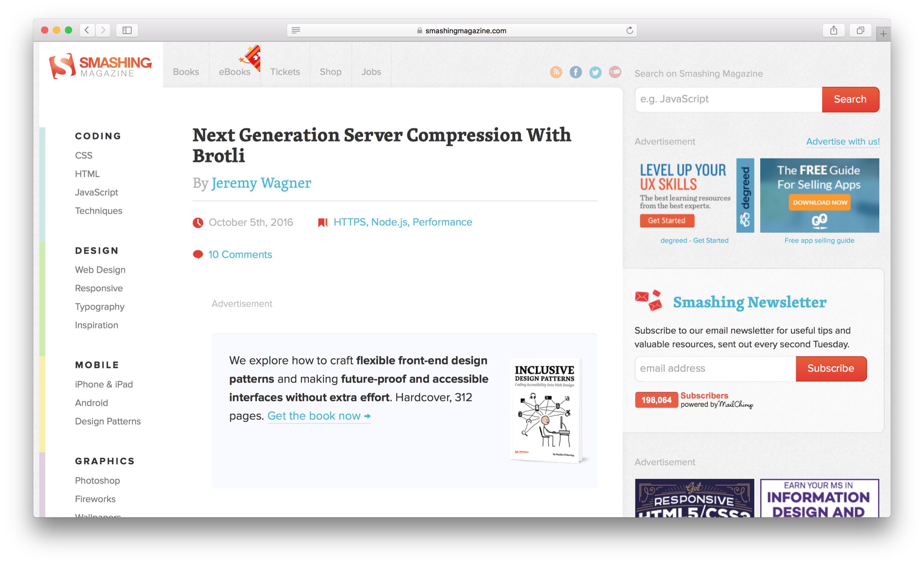Viewport: 924px width, 565px height.
Task: Show all tabs overview button
Action: (x=860, y=30)
